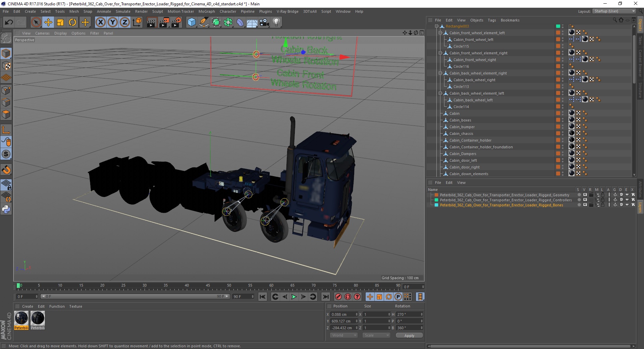Image resolution: width=644 pixels, height=349 pixels.
Task: Toggle X axis lock
Action: [100, 22]
